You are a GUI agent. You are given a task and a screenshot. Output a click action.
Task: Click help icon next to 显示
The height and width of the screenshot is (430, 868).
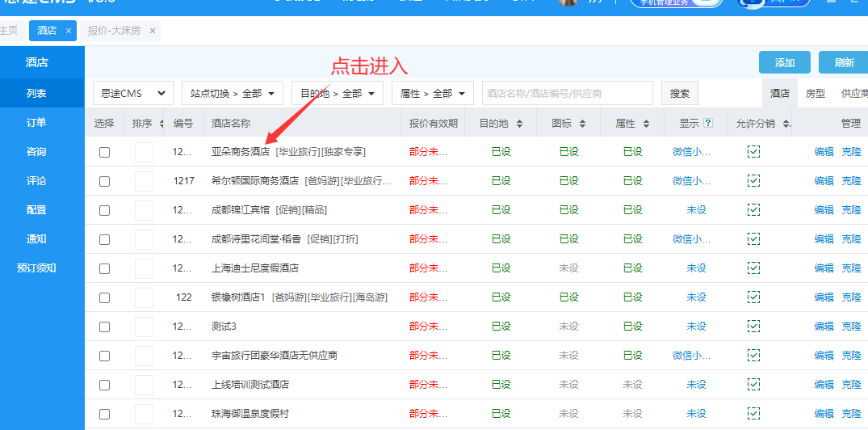708,124
